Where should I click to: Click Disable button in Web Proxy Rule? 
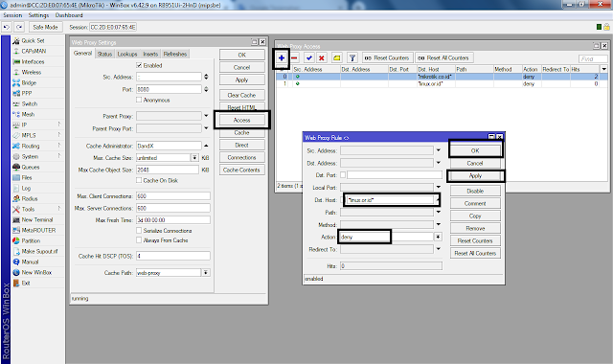point(475,191)
